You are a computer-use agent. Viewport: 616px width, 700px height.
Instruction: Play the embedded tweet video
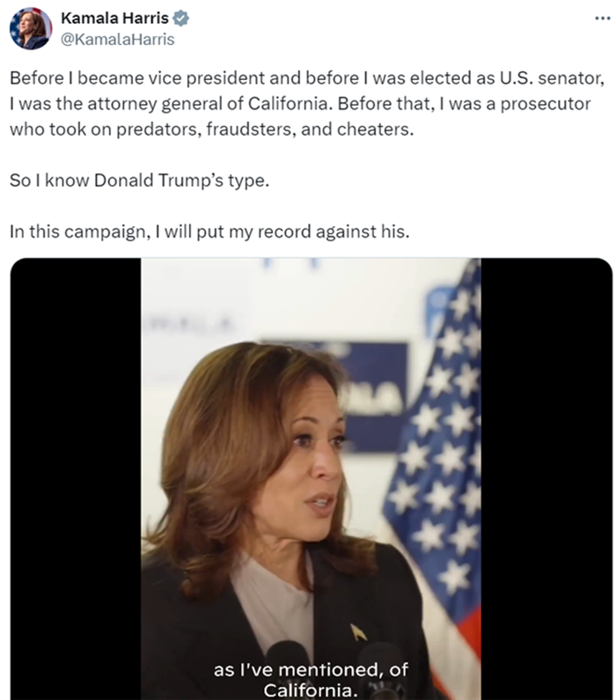click(x=311, y=479)
